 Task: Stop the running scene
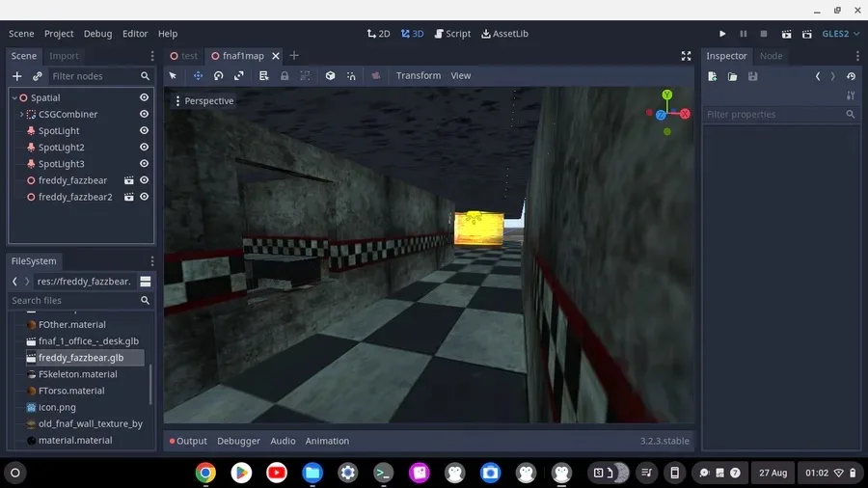point(764,34)
